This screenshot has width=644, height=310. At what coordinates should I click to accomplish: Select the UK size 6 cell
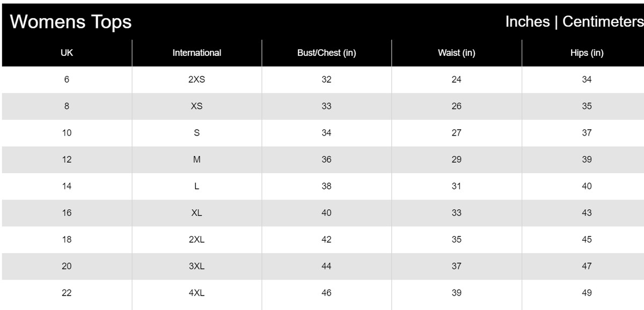coord(67,79)
